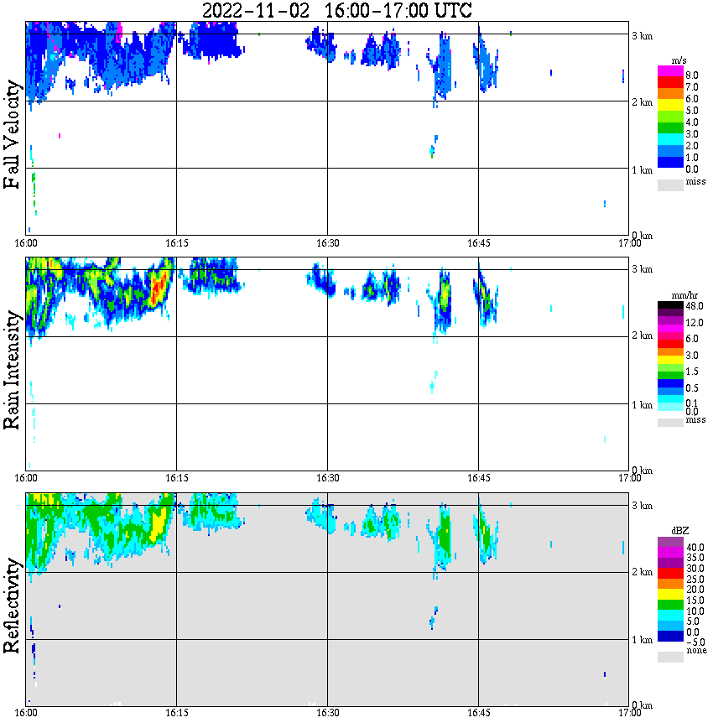Click the gray miss swatch in rain legend

(x=670, y=423)
